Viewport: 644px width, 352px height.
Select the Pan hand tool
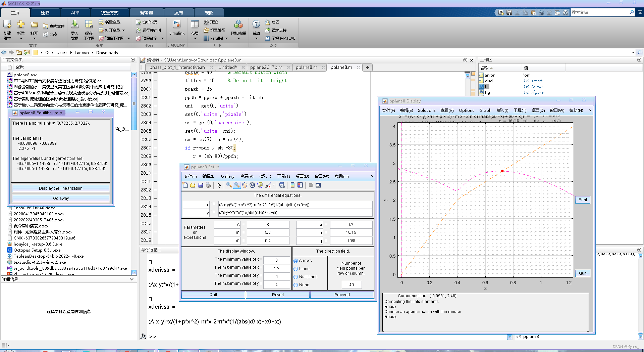(245, 185)
